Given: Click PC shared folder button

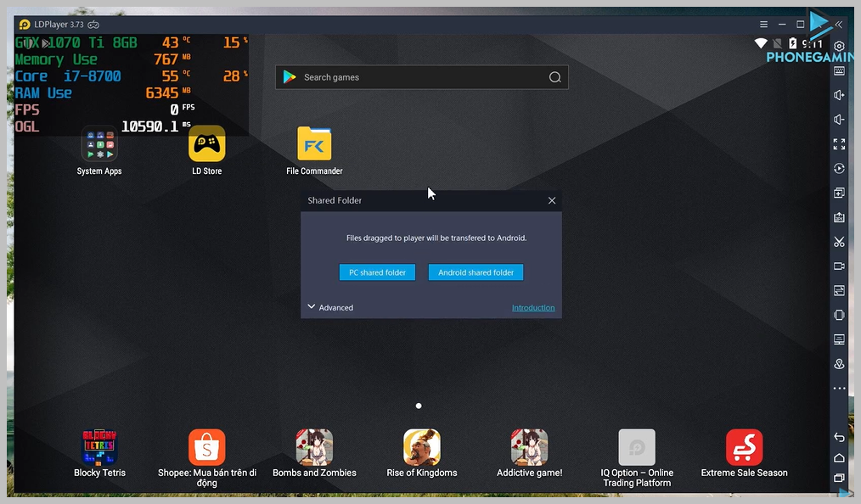Looking at the screenshot, I should [x=377, y=272].
